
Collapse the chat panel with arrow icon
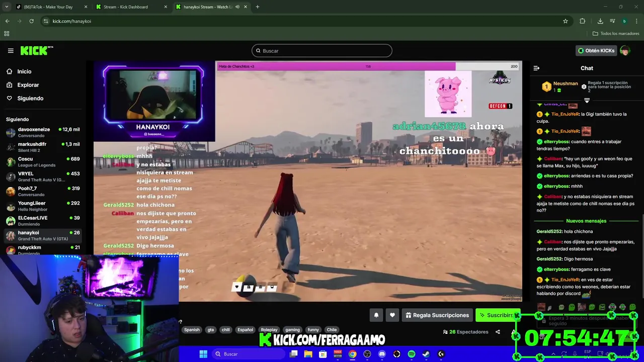coord(536,68)
